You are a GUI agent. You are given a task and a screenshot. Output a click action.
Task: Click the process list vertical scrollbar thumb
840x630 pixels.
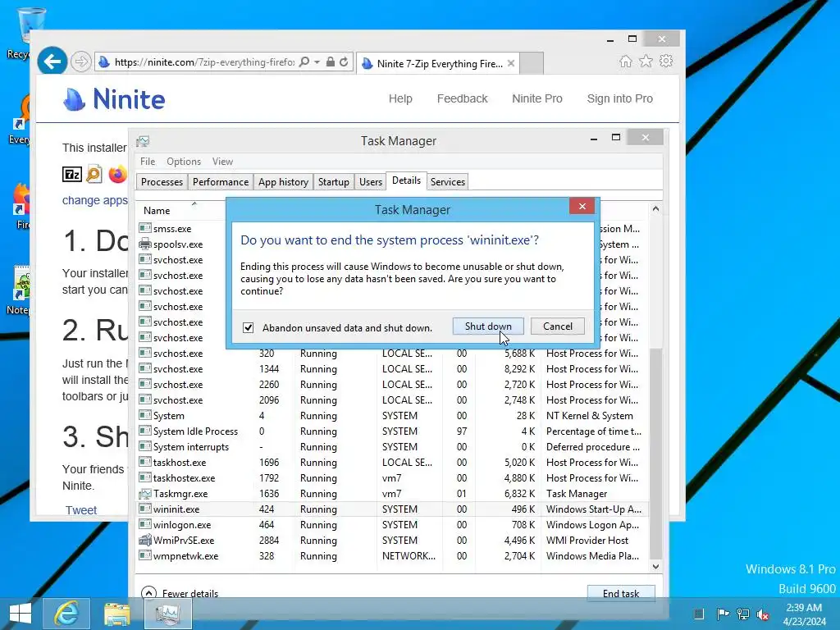[x=655, y=453]
